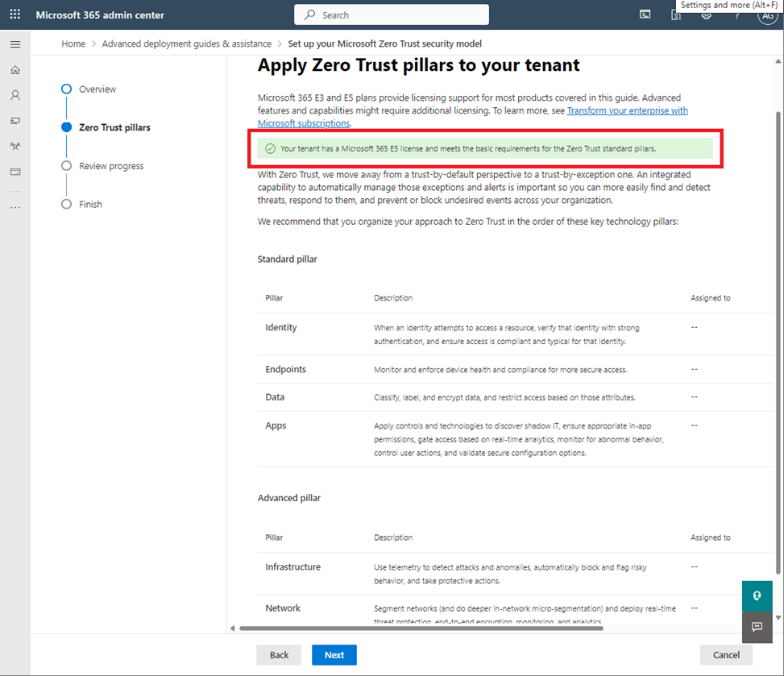Click scroll down arrow of content pane
Viewport: 784px width, 676px height.
(778, 617)
